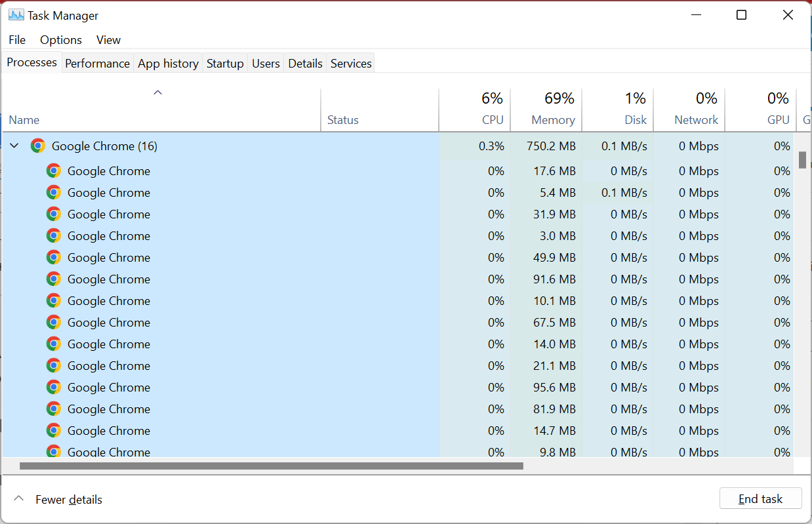
Task: Select the Chrome icon in the 81.9 MB row
Action: (x=54, y=409)
